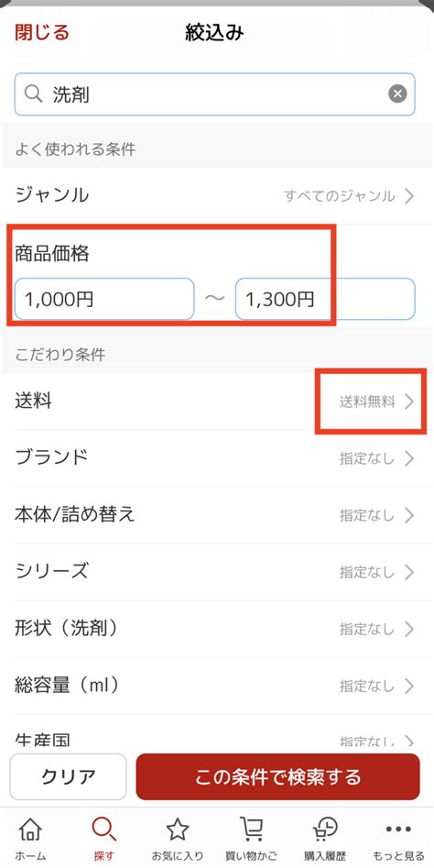
Task: Open the 総容量(ml) capacity filter
Action: click(x=215, y=686)
